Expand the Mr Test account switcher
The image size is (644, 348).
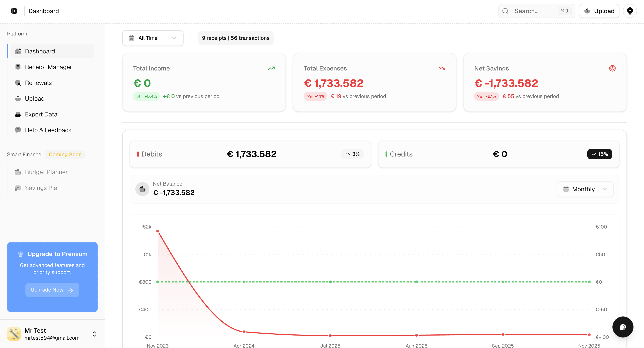tap(94, 334)
